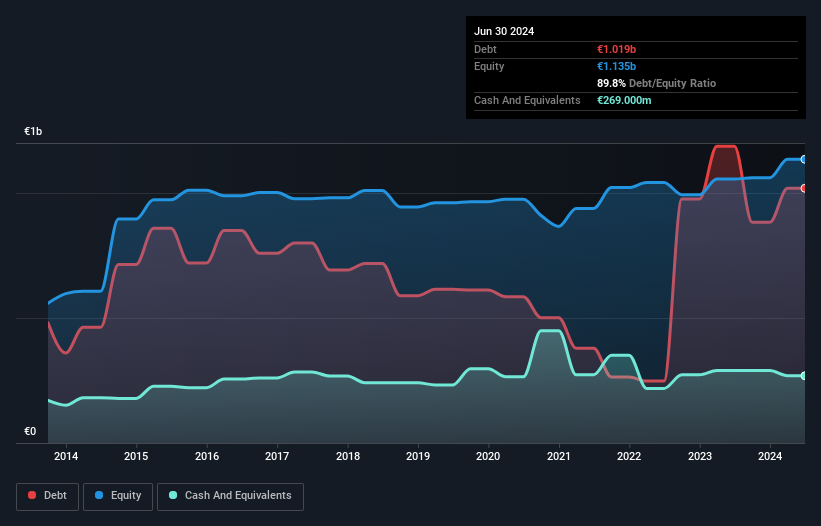
Task: Click the red Debt endpoint marker on chart
Action: coord(804,188)
